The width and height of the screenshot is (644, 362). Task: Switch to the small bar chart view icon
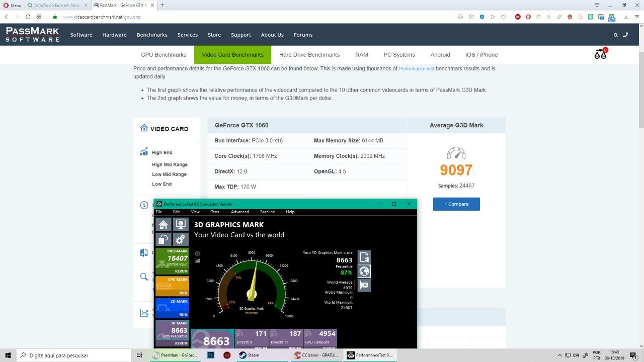pos(197,260)
